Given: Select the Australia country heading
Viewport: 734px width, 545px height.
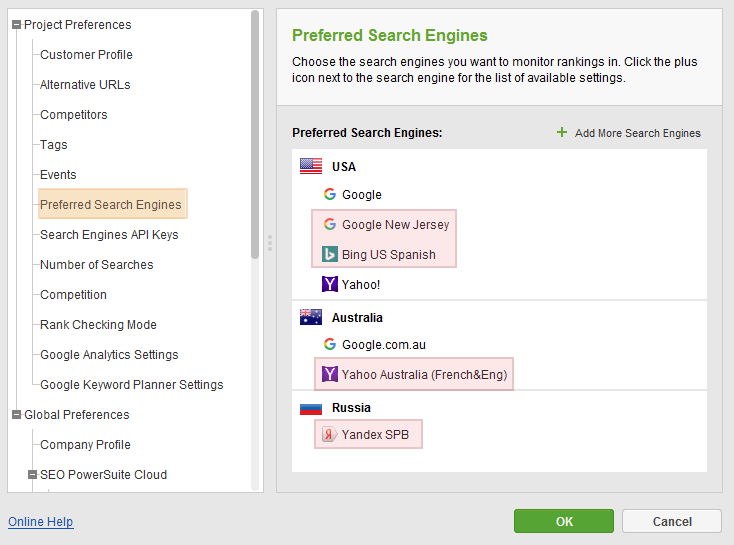Looking at the screenshot, I should coord(357,317).
